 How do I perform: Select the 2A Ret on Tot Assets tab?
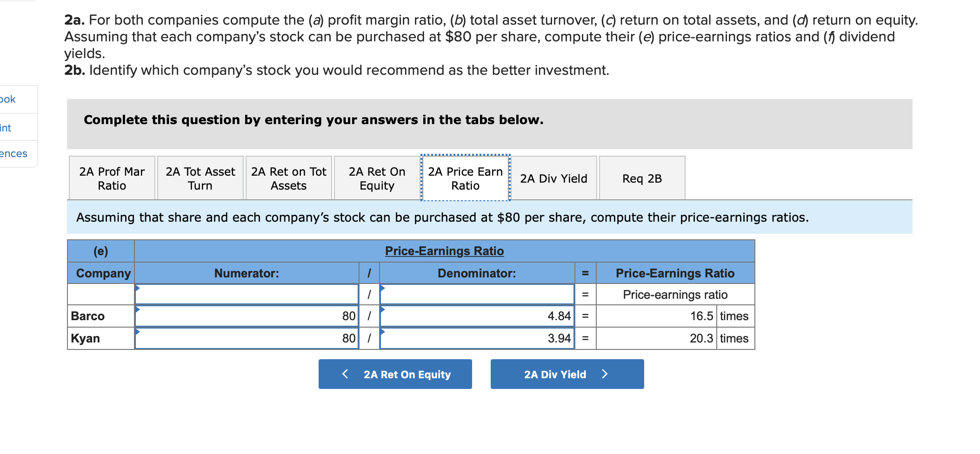point(288,178)
